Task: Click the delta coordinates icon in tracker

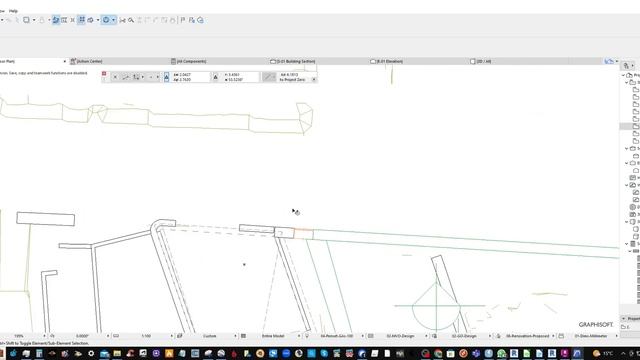Action: coord(167,77)
